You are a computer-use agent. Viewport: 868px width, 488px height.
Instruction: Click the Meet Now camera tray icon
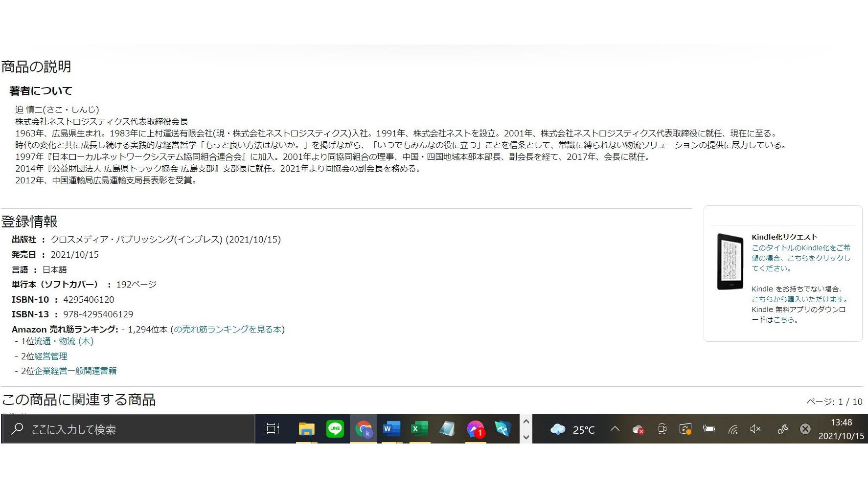[662, 429]
